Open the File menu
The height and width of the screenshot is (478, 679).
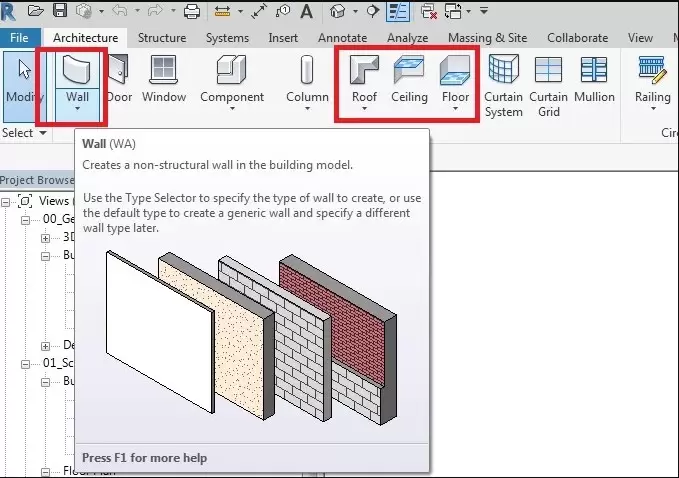[x=19, y=38]
